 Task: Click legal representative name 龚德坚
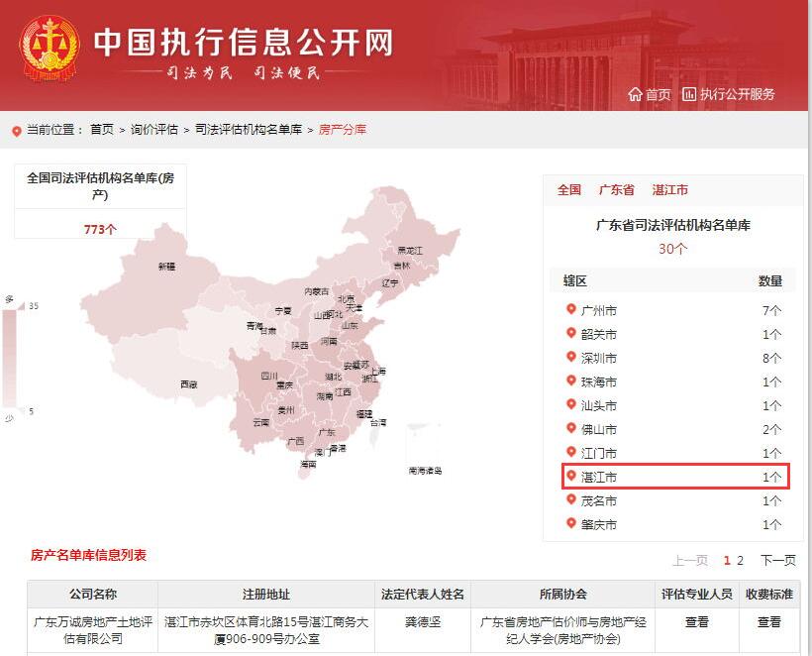click(423, 621)
